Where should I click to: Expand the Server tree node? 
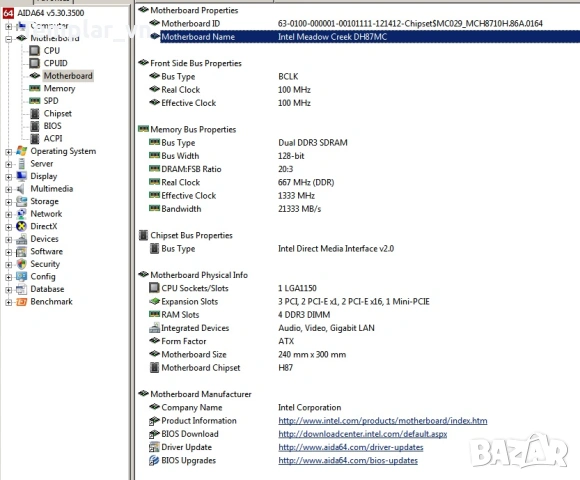(x=9, y=164)
